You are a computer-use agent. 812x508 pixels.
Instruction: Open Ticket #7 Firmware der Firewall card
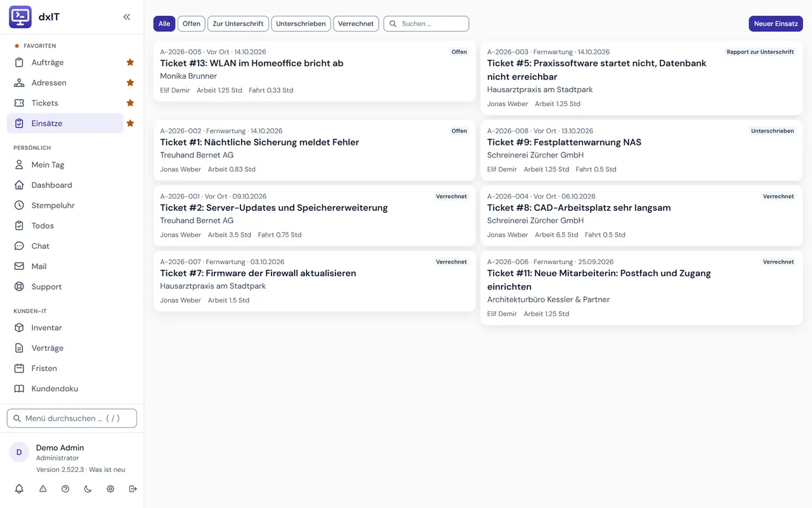[315, 281]
